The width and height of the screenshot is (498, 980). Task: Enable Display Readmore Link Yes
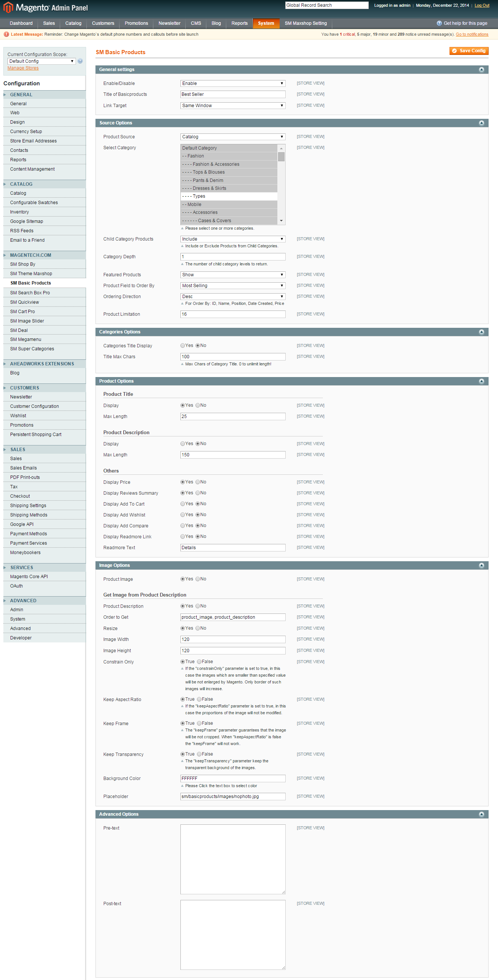[x=183, y=536]
